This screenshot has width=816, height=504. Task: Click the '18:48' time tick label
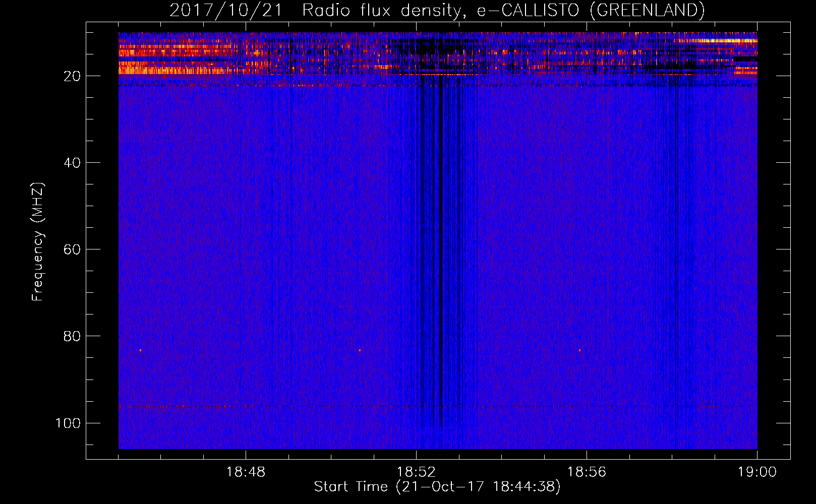[246, 472]
